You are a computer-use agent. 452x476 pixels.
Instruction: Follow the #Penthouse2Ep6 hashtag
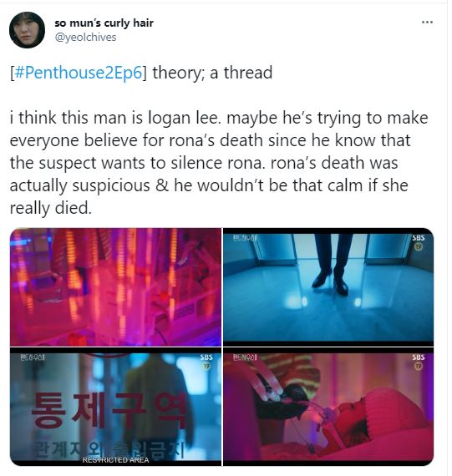[78, 73]
